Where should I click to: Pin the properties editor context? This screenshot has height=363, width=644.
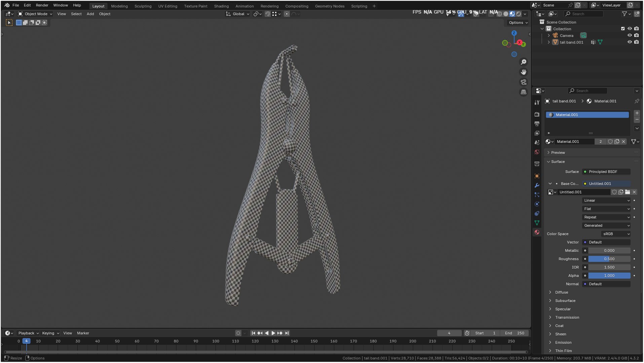[x=637, y=101]
